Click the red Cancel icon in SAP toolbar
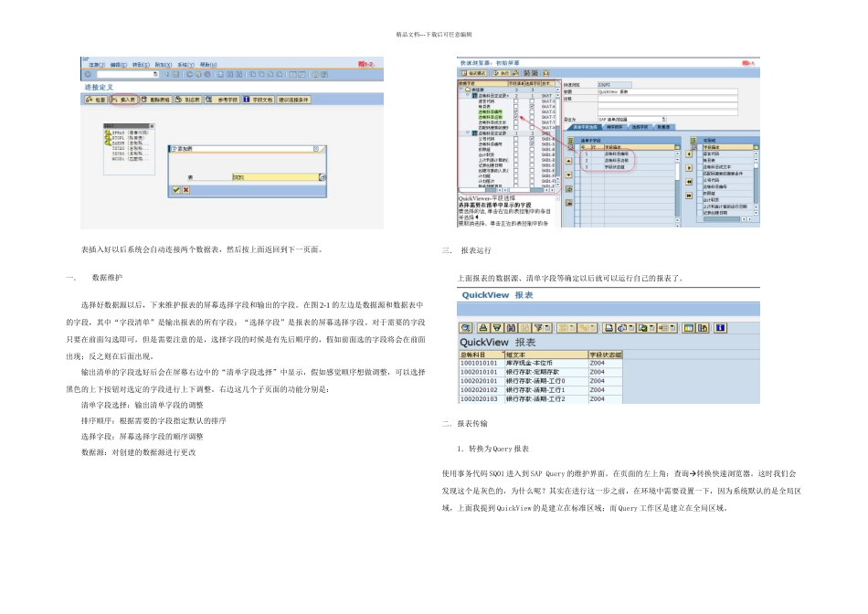Image resolution: width=868 pixels, height=614 pixels. pyautogui.click(x=207, y=74)
